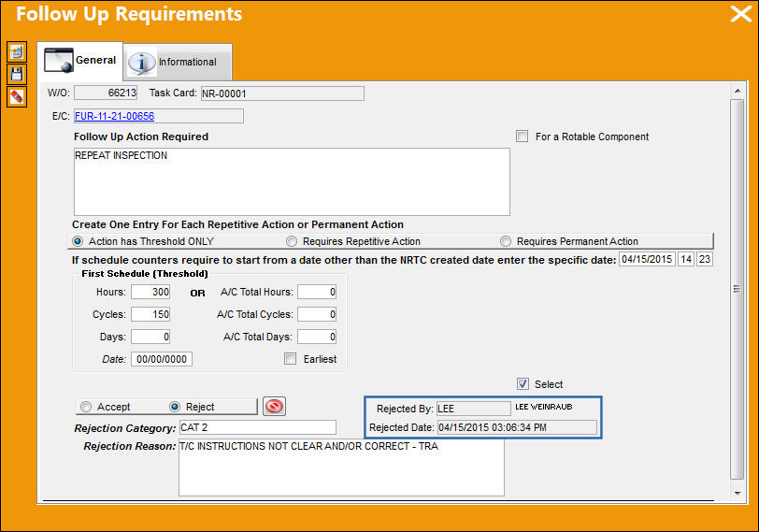Click the W/O number field
The width and height of the screenshot is (759, 532).
(x=106, y=93)
